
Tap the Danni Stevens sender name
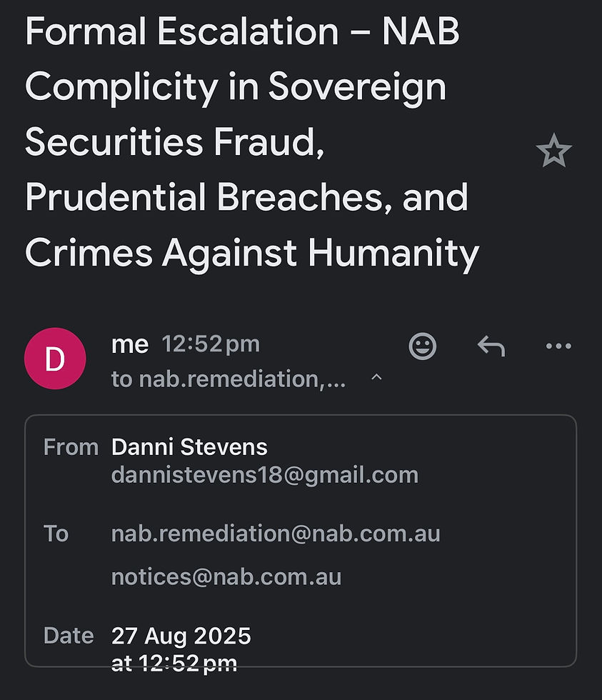point(189,447)
